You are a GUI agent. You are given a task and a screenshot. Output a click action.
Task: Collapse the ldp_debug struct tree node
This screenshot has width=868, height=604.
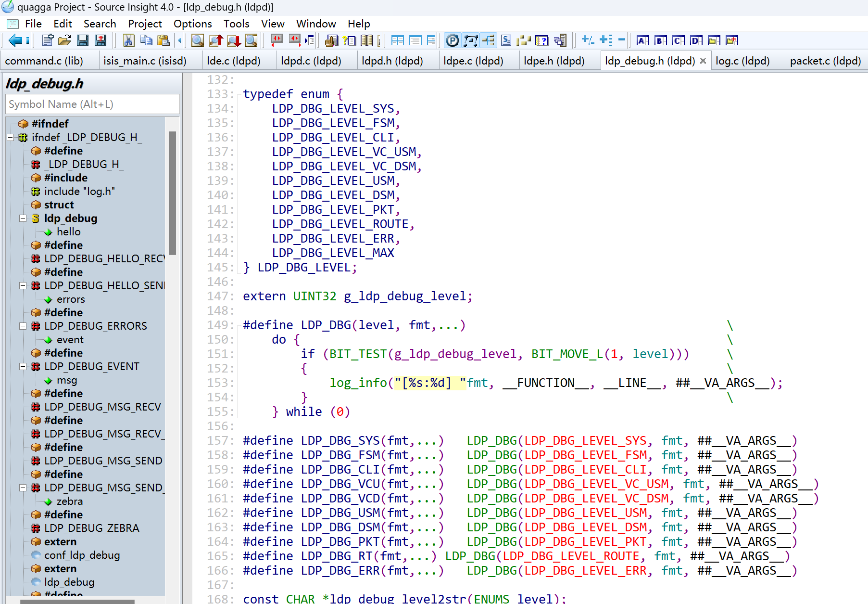point(23,218)
